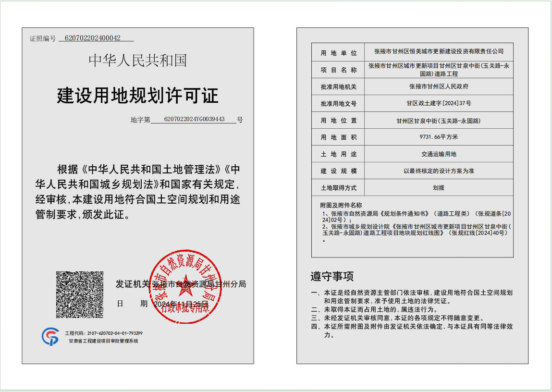Click the 附图及附件名称 heading

341,205
